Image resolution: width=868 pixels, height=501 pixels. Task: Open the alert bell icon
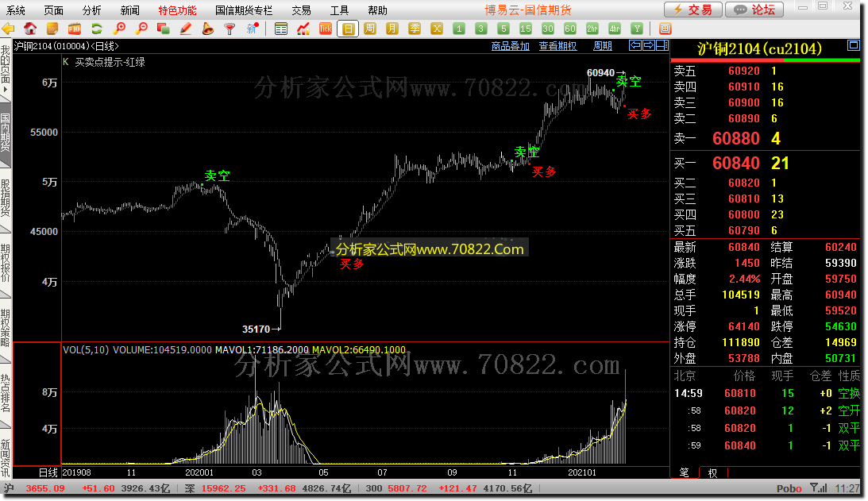point(208,29)
